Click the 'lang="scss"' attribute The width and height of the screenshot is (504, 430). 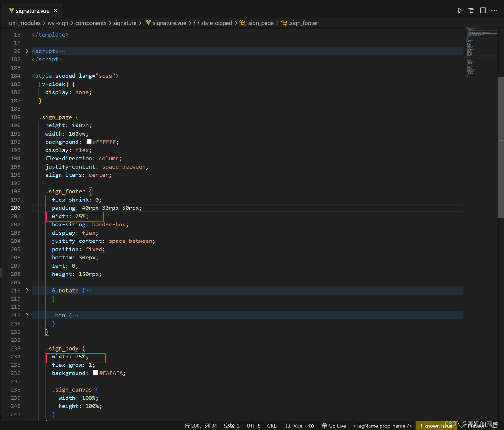point(97,76)
